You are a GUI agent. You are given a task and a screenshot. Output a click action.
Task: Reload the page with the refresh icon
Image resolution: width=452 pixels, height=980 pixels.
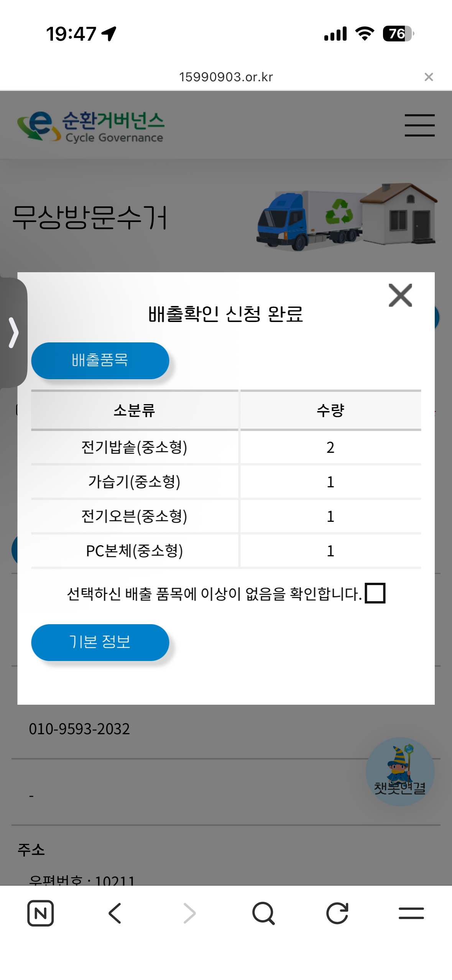click(x=337, y=913)
